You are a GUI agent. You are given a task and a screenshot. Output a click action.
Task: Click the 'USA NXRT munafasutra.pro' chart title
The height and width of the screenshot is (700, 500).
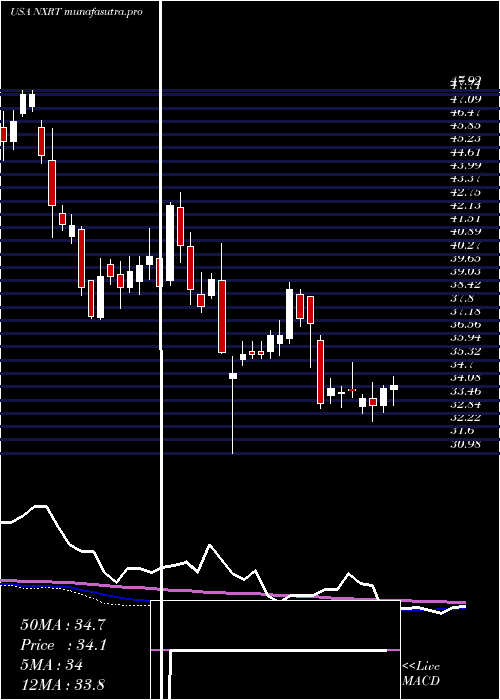tap(76, 12)
